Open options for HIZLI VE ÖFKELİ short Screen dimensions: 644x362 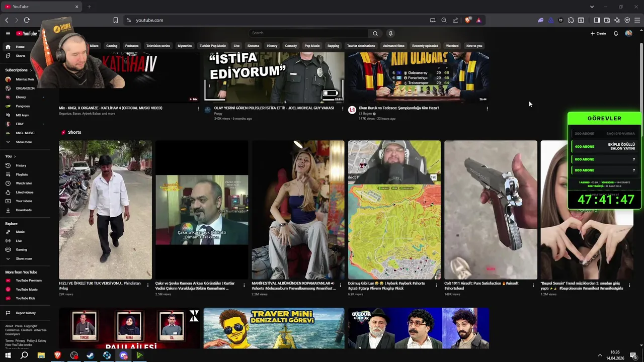pyautogui.click(x=148, y=285)
